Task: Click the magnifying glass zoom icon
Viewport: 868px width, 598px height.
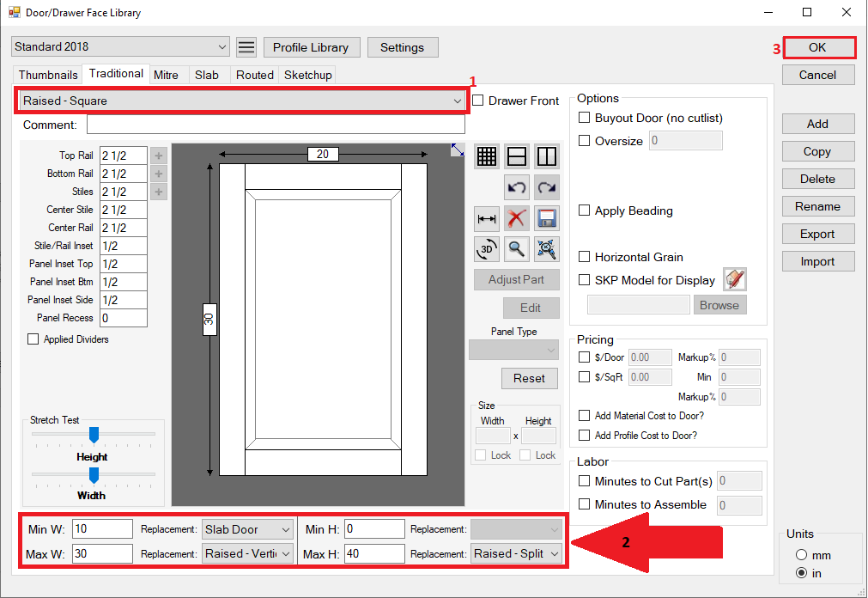Action: 517,249
